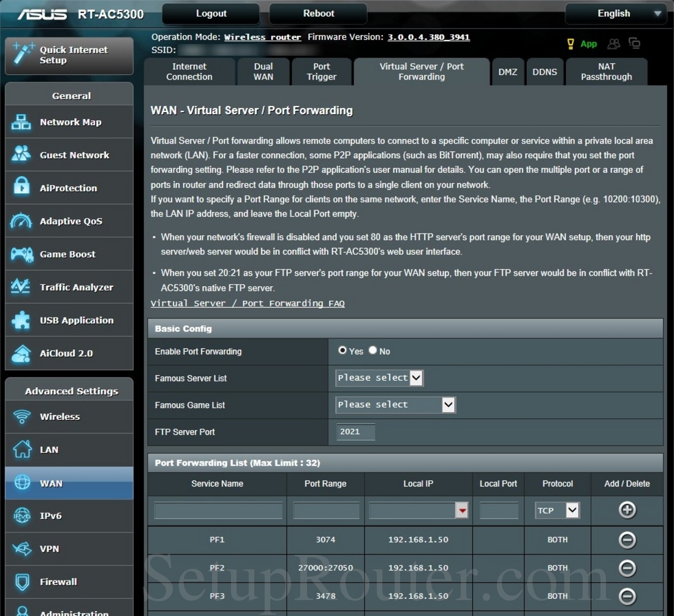The image size is (674, 616).
Task: Switch to Internet Connection tab
Action: [x=189, y=72]
